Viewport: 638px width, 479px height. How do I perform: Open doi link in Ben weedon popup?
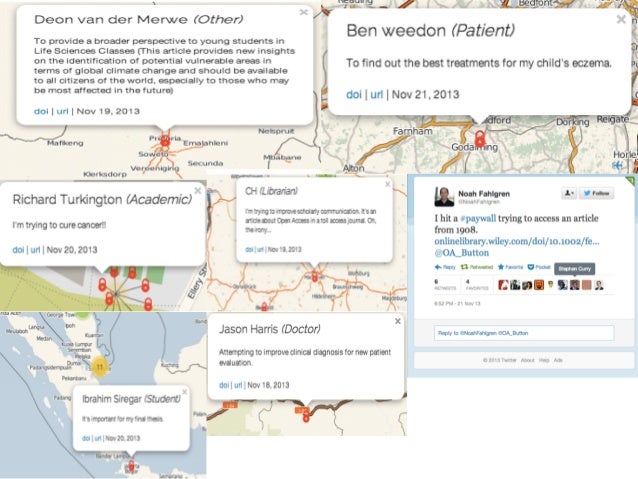(354, 94)
